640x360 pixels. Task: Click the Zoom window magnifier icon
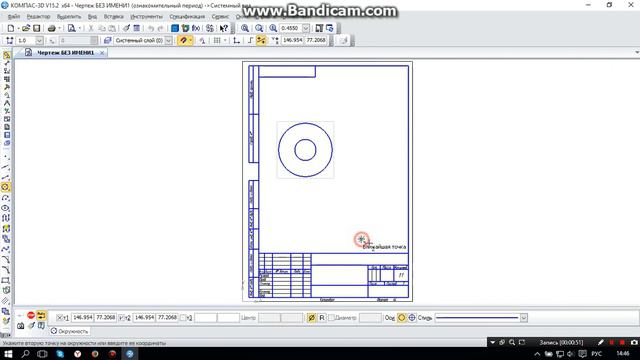pyautogui.click(x=244, y=28)
